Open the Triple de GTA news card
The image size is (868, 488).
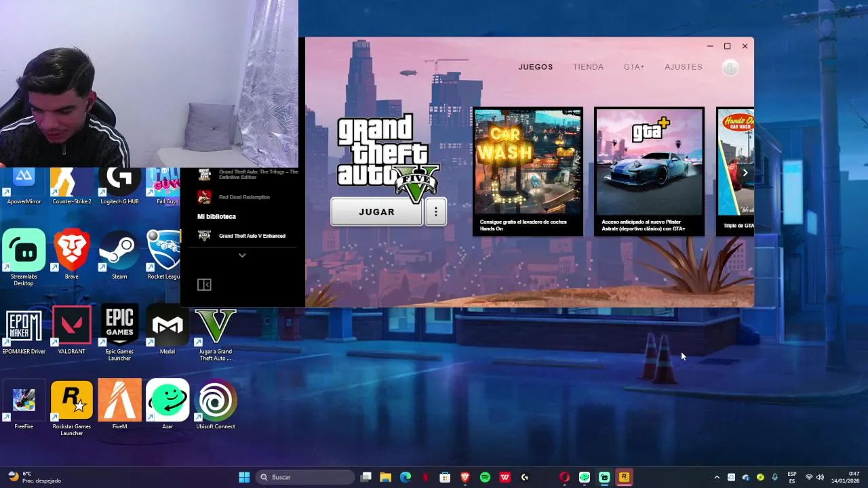tap(735, 171)
